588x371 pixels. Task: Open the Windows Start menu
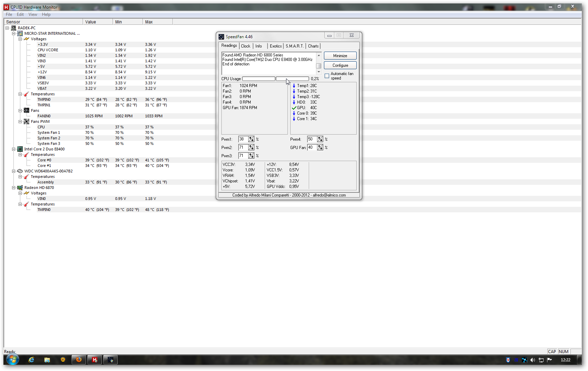click(12, 360)
